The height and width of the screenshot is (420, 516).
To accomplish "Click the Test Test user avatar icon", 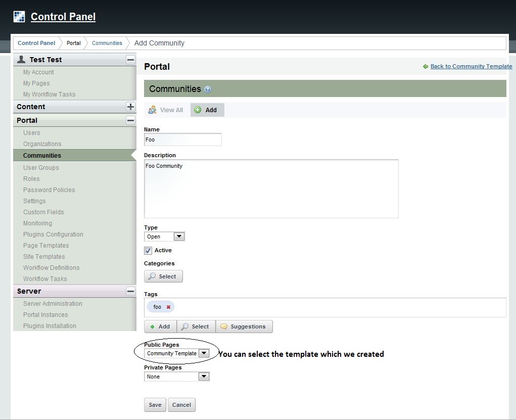I will [x=21, y=60].
